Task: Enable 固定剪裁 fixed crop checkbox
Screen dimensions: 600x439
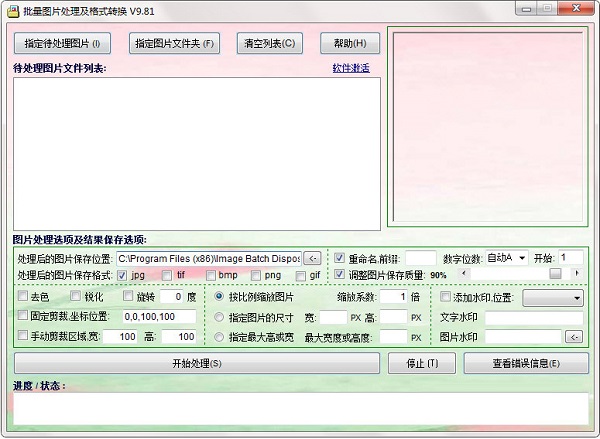Action: coord(23,316)
